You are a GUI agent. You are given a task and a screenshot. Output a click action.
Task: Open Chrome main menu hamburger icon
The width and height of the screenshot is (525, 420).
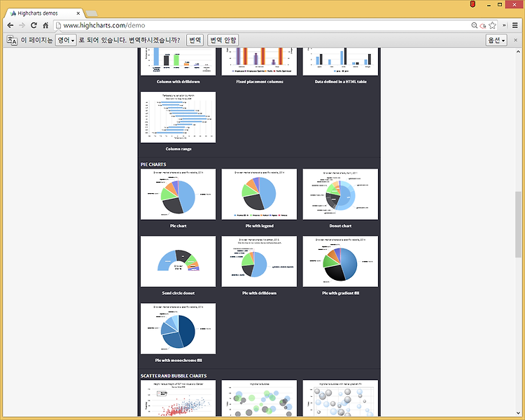pos(515,25)
